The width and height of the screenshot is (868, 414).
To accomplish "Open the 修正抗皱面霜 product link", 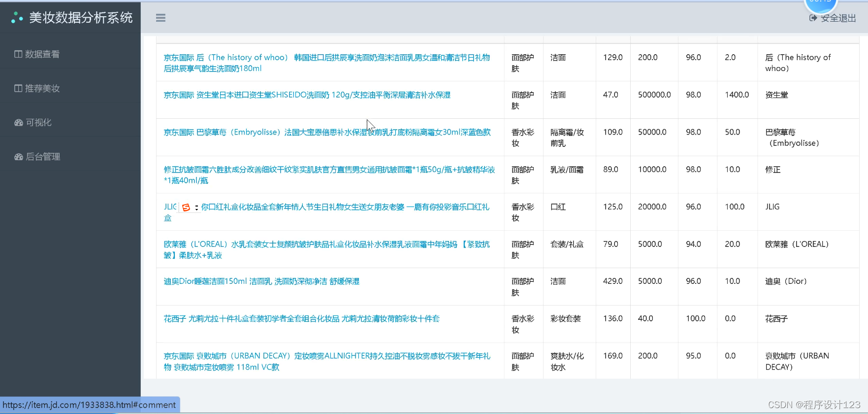I will pos(329,175).
